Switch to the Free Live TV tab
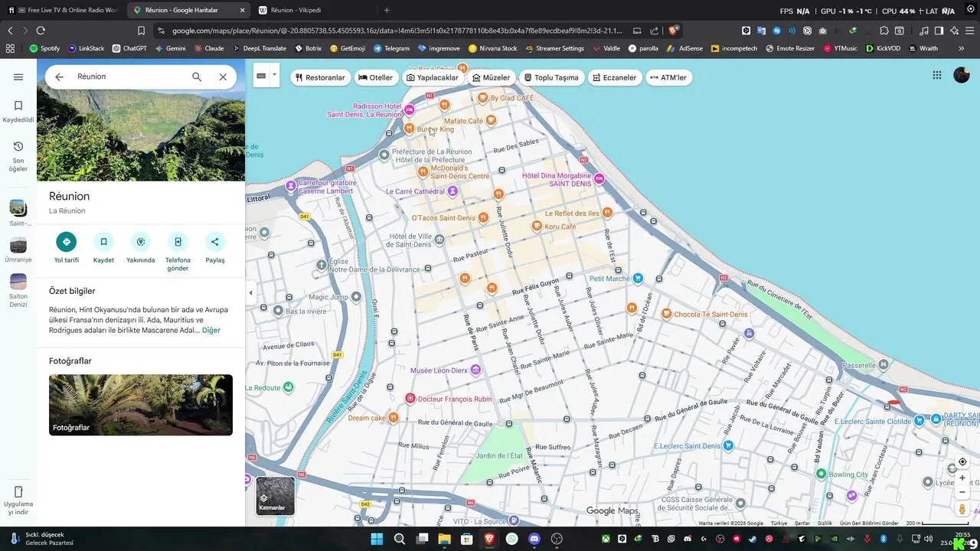Image resolution: width=980 pixels, height=551 pixels. (x=62, y=10)
